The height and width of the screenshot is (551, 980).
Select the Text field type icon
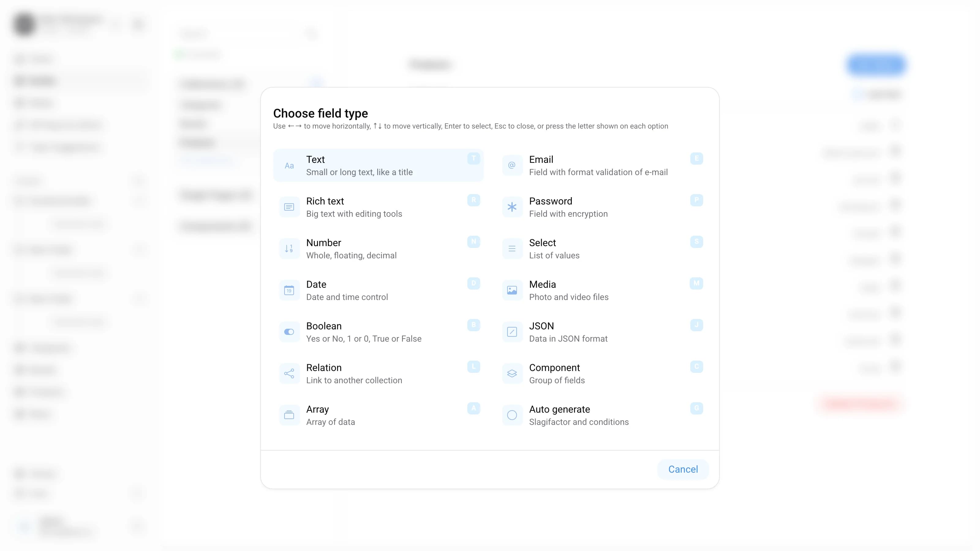289,165
